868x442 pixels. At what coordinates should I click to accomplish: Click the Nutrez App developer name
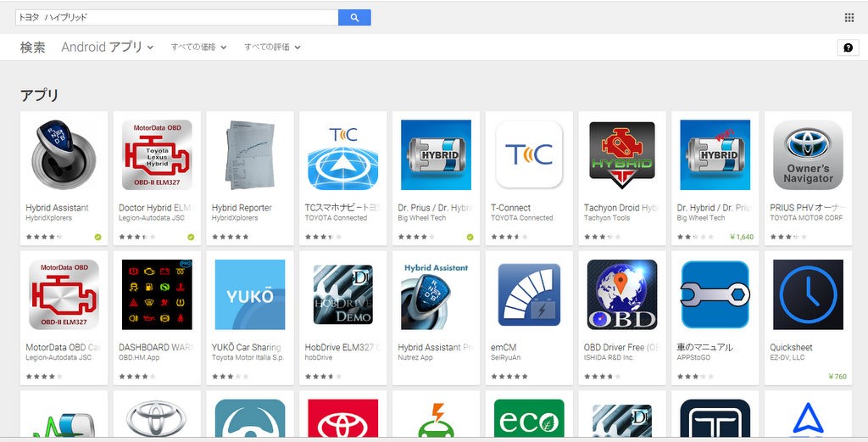point(415,358)
